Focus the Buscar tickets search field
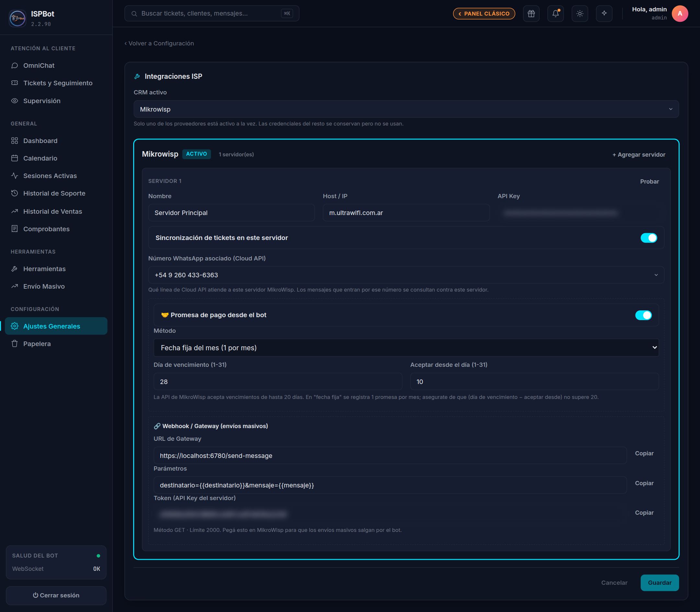The height and width of the screenshot is (612, 700). [212, 14]
